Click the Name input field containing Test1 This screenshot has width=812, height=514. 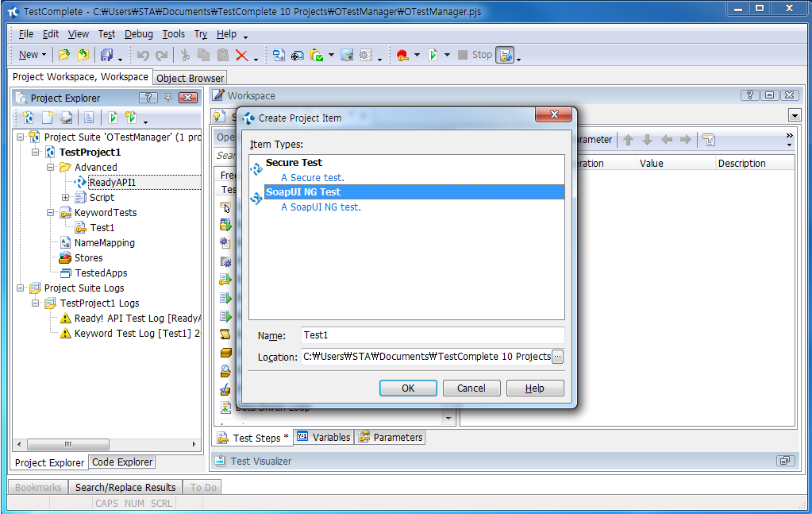coord(433,335)
